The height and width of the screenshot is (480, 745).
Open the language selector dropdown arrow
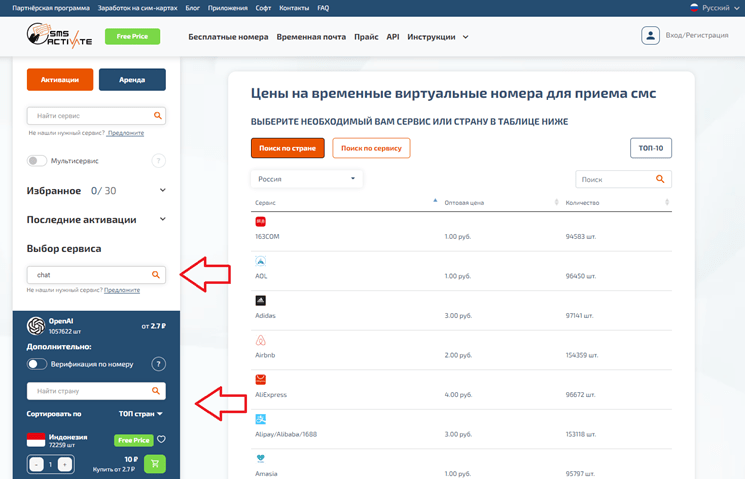737,8
